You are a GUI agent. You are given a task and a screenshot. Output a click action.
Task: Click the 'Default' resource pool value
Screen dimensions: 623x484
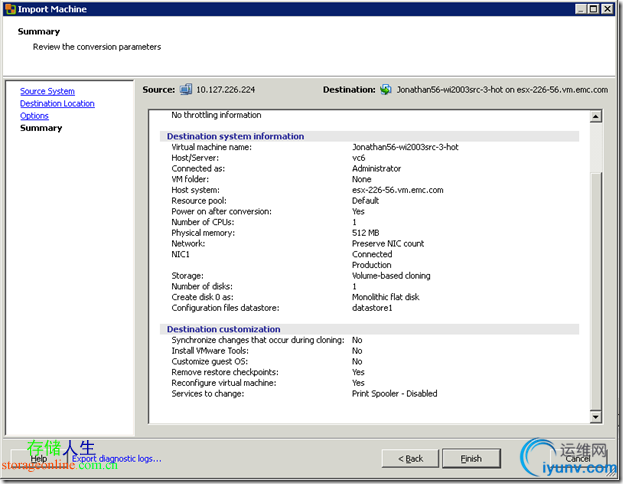365,201
